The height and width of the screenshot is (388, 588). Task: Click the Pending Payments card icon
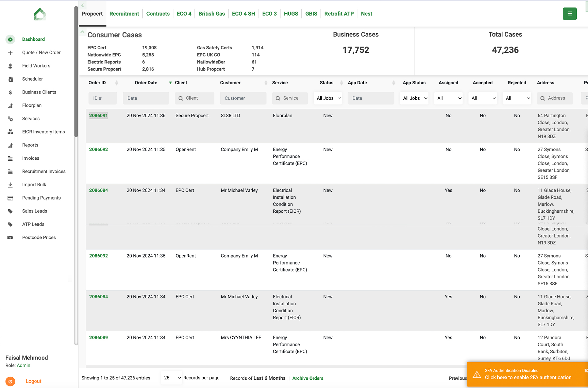[10, 198]
